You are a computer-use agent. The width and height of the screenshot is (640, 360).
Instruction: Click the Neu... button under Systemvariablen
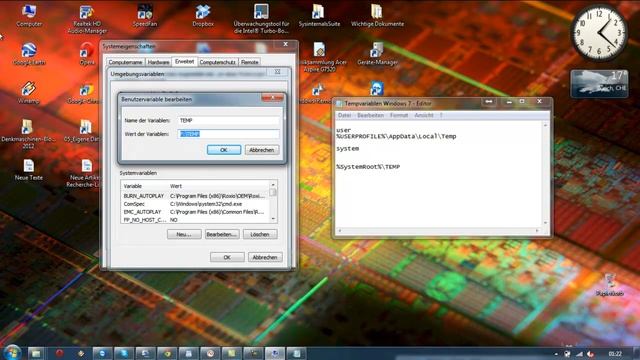click(184, 234)
